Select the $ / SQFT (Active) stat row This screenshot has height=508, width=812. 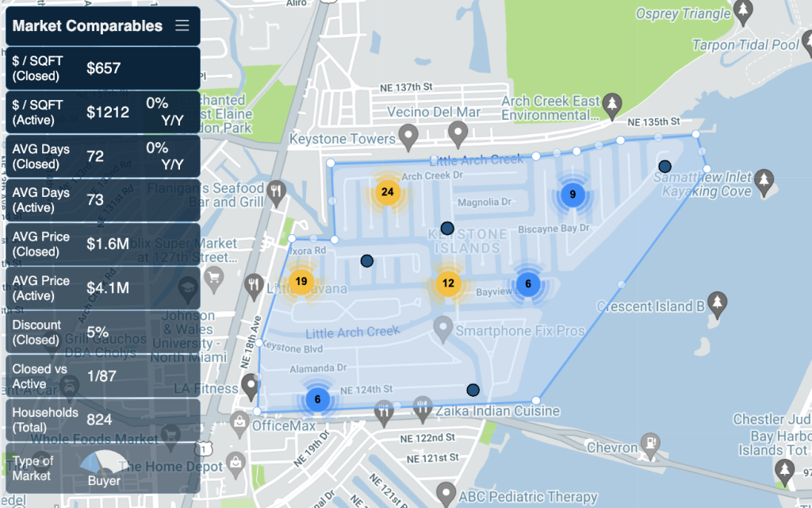(103, 113)
